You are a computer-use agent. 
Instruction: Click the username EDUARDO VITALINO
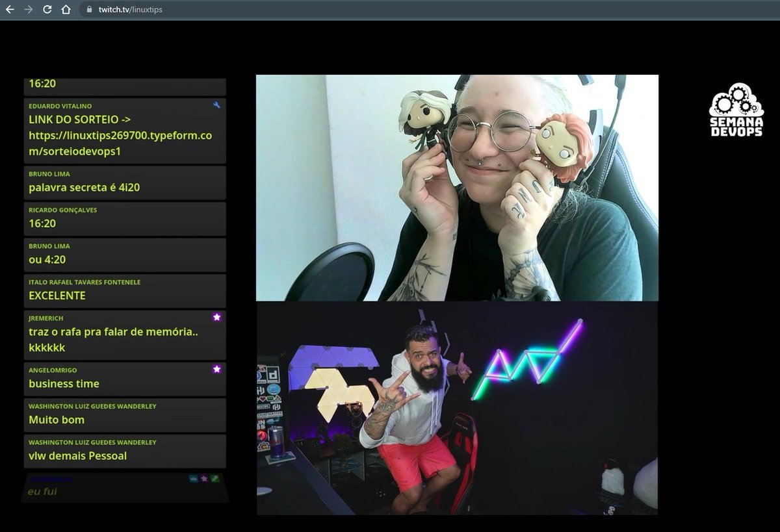pos(60,106)
